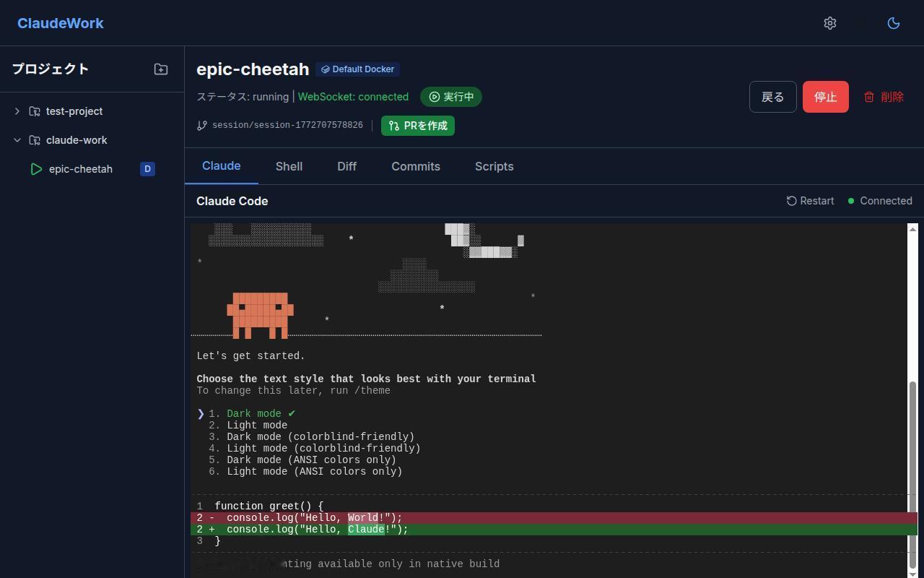Go to the ClaudeWork home logo
Screen dimensions: 924x578
pyautogui.click(x=61, y=23)
